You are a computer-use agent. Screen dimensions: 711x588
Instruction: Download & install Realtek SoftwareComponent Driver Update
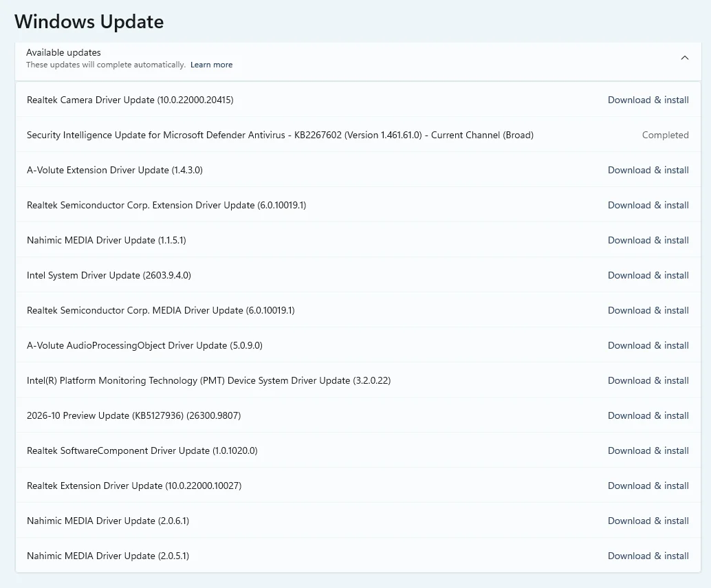tap(648, 450)
